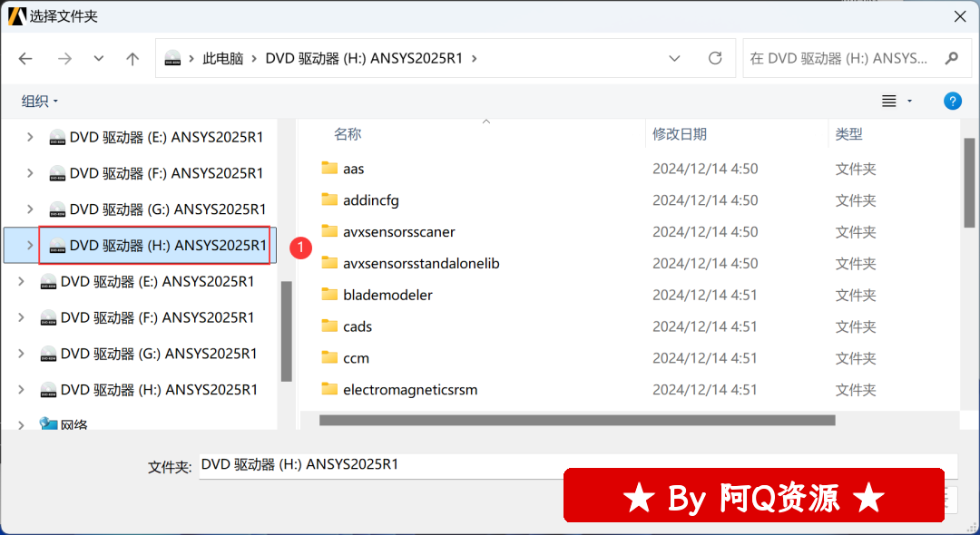The height and width of the screenshot is (535, 980).
Task: Open the view options dropdown arrow
Action: coord(909,101)
